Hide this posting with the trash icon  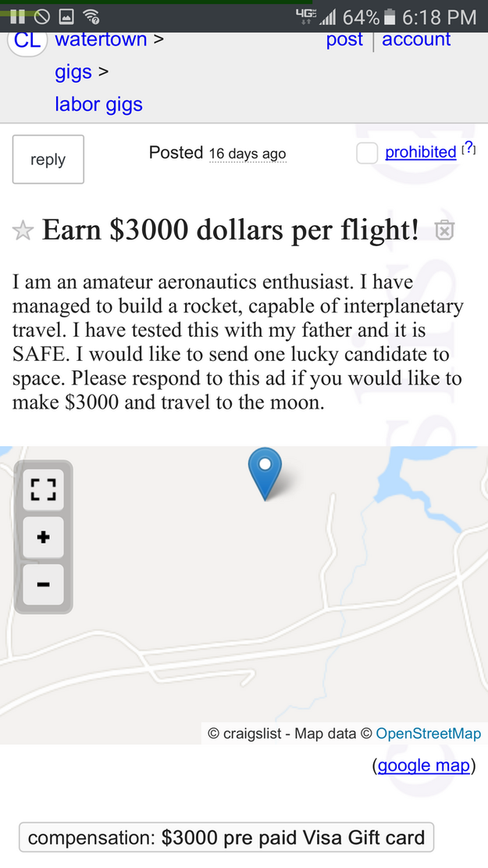pyautogui.click(x=444, y=230)
